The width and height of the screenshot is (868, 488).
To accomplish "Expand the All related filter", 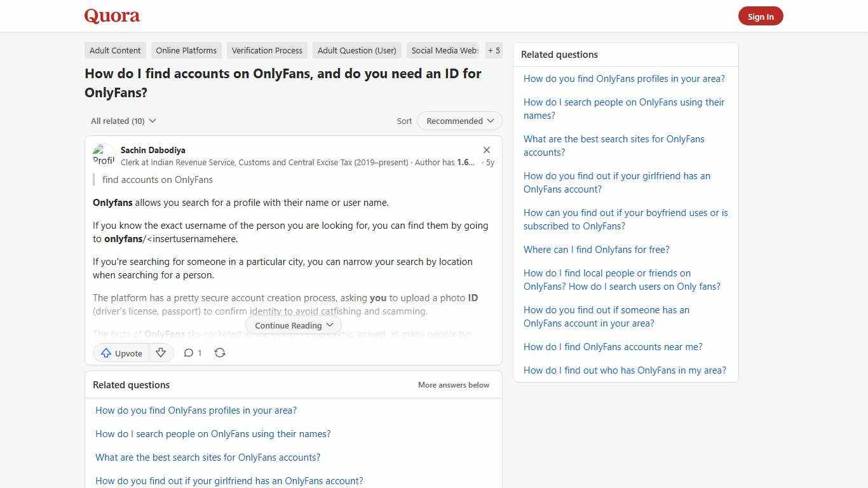I will [x=123, y=121].
